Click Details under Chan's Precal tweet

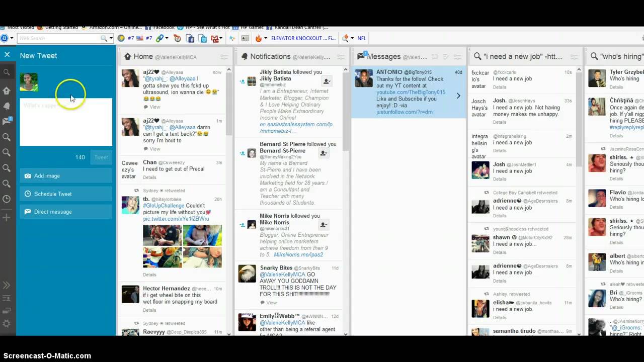click(149, 177)
